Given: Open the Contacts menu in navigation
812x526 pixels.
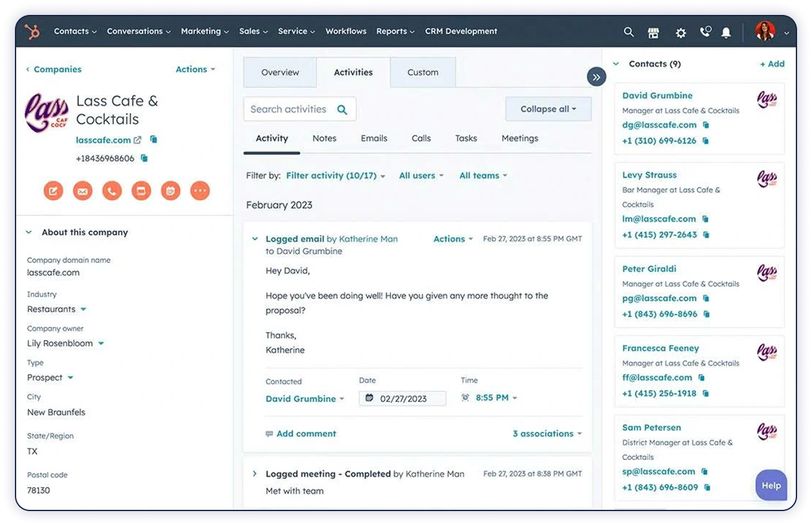Looking at the screenshot, I should click(x=75, y=31).
